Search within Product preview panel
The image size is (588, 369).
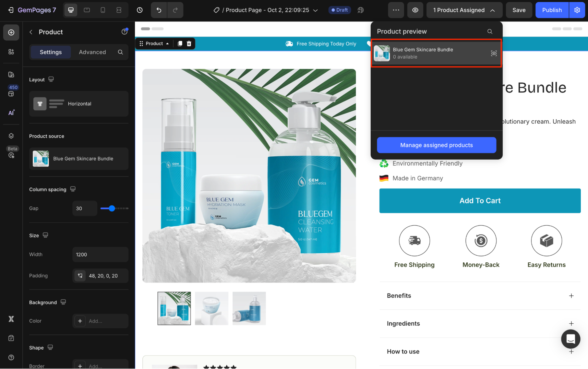tap(490, 32)
